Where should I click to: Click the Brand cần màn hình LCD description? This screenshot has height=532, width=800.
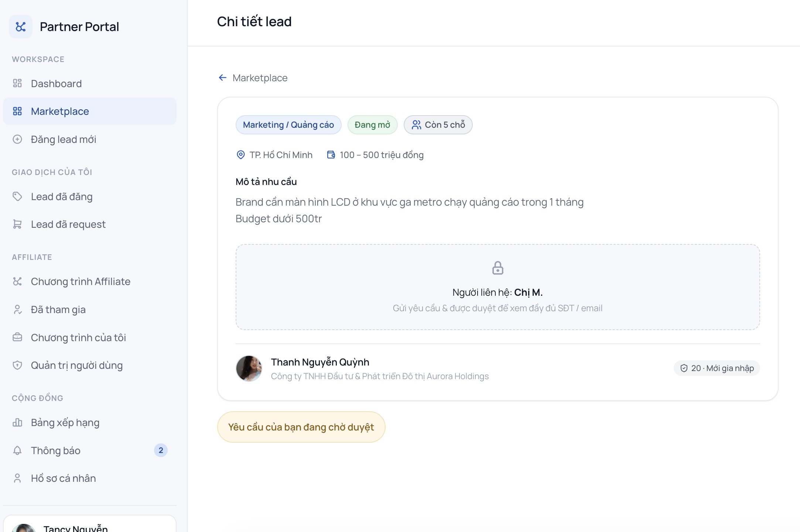[x=410, y=202]
